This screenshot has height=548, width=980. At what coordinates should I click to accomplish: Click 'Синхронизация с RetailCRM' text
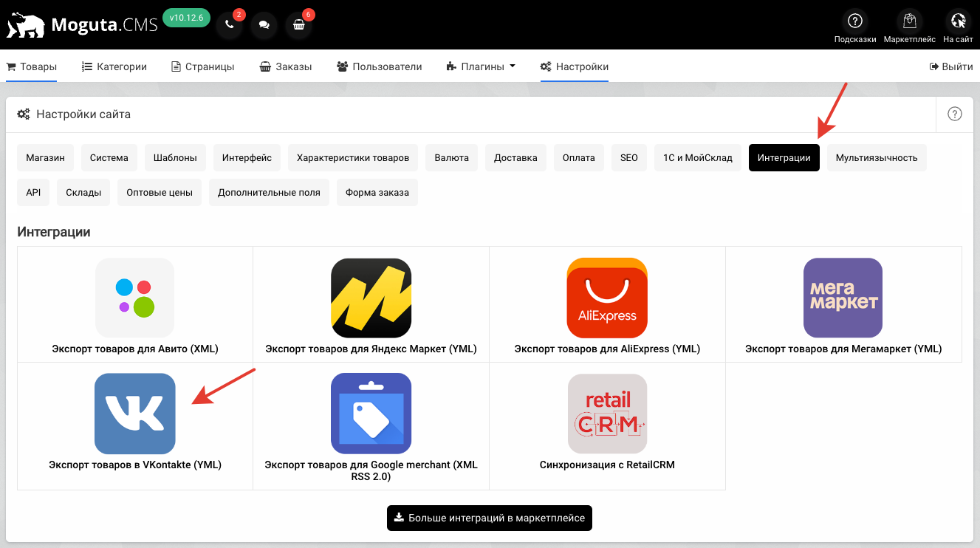[x=607, y=465]
